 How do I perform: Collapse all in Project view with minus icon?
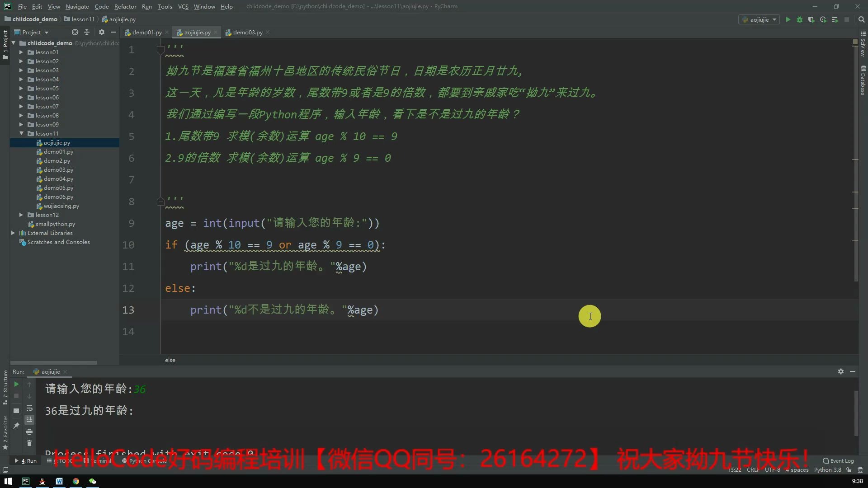click(x=113, y=32)
